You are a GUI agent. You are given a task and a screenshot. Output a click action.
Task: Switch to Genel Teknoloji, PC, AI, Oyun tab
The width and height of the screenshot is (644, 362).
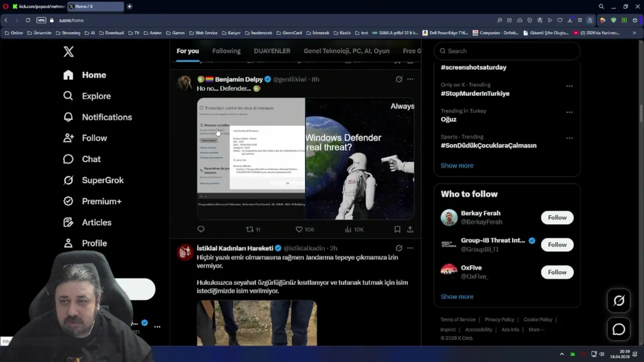tap(347, 51)
